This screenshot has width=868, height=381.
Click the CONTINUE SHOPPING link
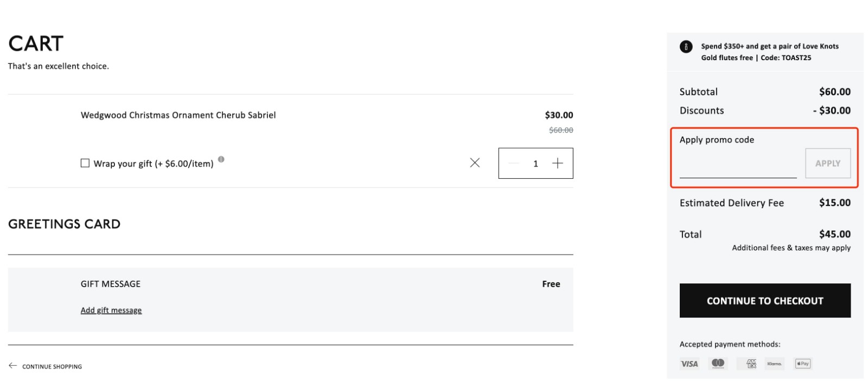pos(52,366)
